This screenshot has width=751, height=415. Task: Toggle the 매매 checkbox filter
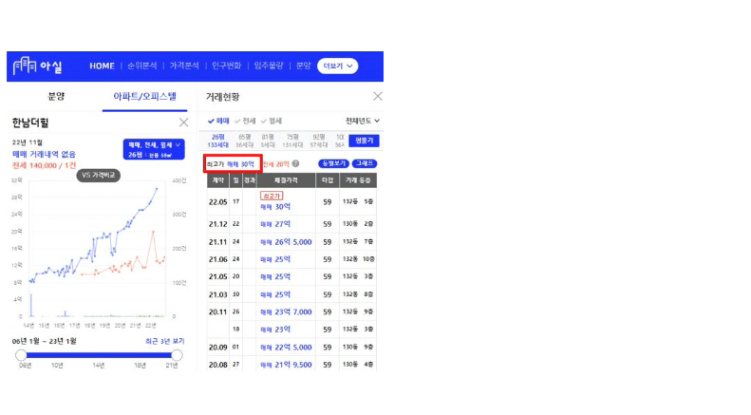coord(218,121)
